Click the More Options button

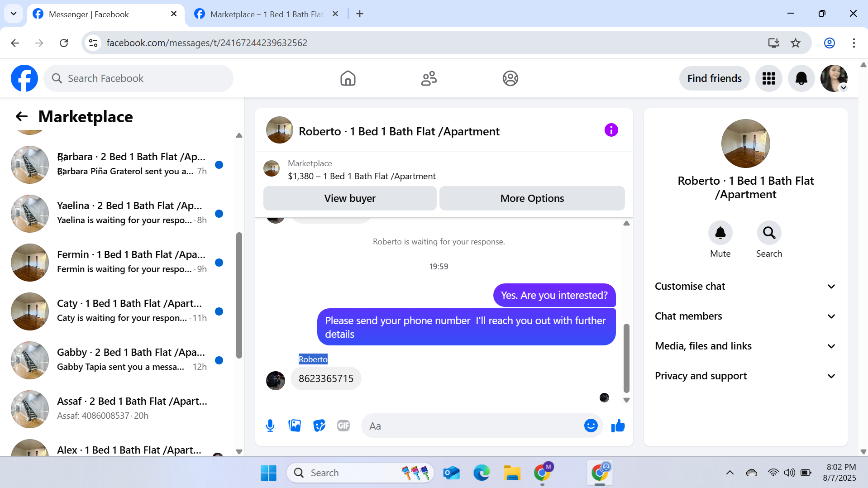click(x=532, y=198)
